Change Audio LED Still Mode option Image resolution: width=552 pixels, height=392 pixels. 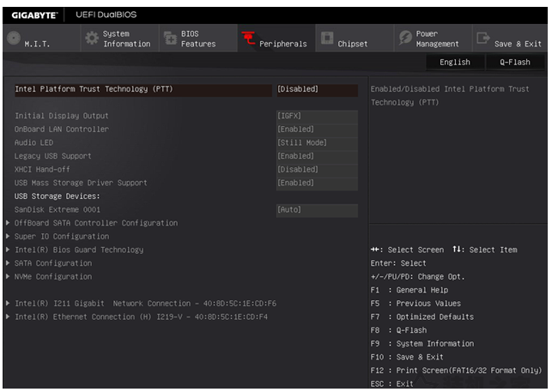click(x=316, y=142)
